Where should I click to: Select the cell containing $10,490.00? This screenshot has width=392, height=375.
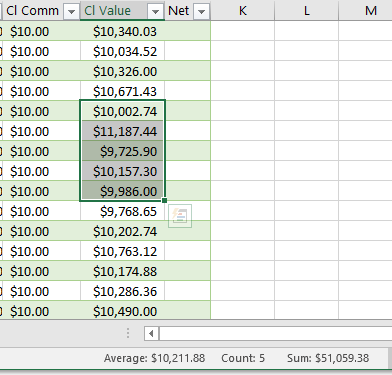[122, 311]
